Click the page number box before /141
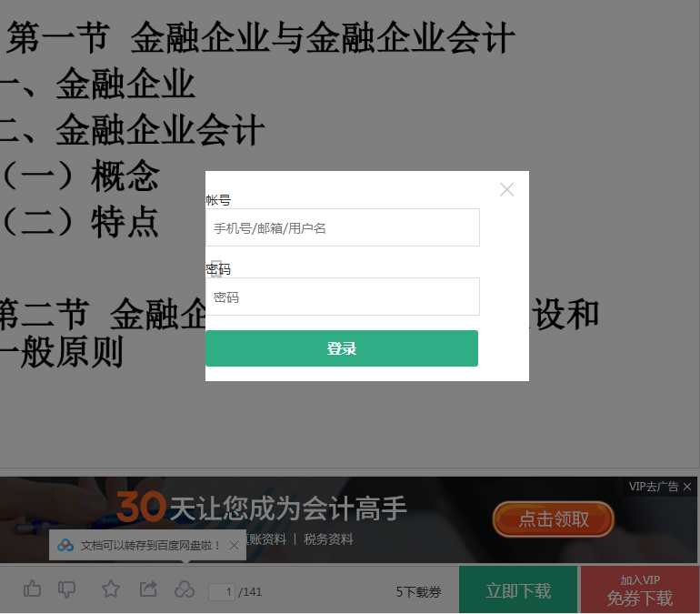The image size is (700, 614). click(222, 592)
